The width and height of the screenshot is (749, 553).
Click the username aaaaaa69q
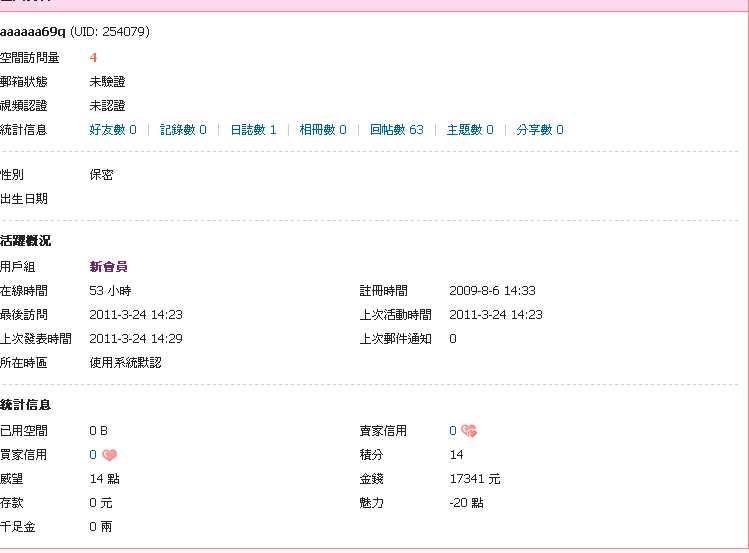(x=33, y=32)
